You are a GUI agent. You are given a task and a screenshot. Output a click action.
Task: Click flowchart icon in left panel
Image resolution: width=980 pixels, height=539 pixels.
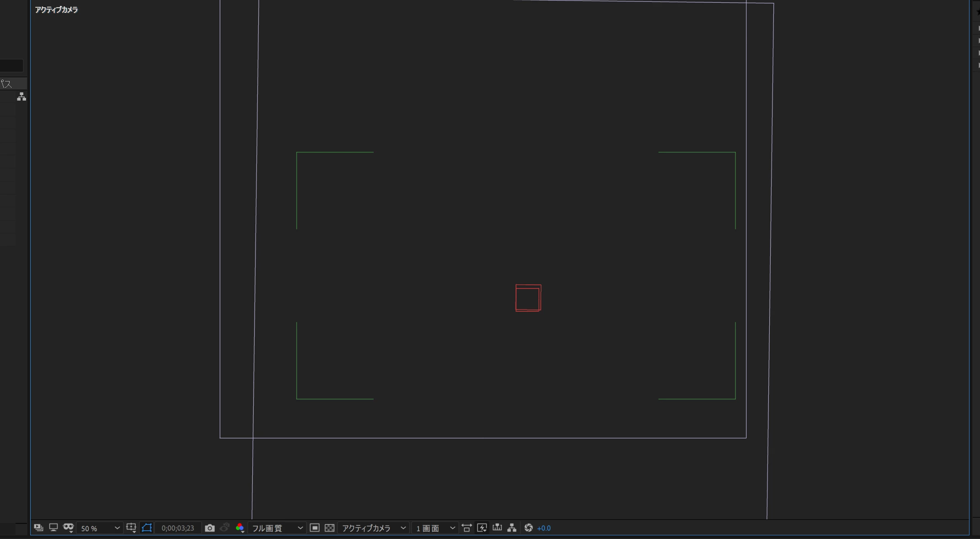[21, 96]
